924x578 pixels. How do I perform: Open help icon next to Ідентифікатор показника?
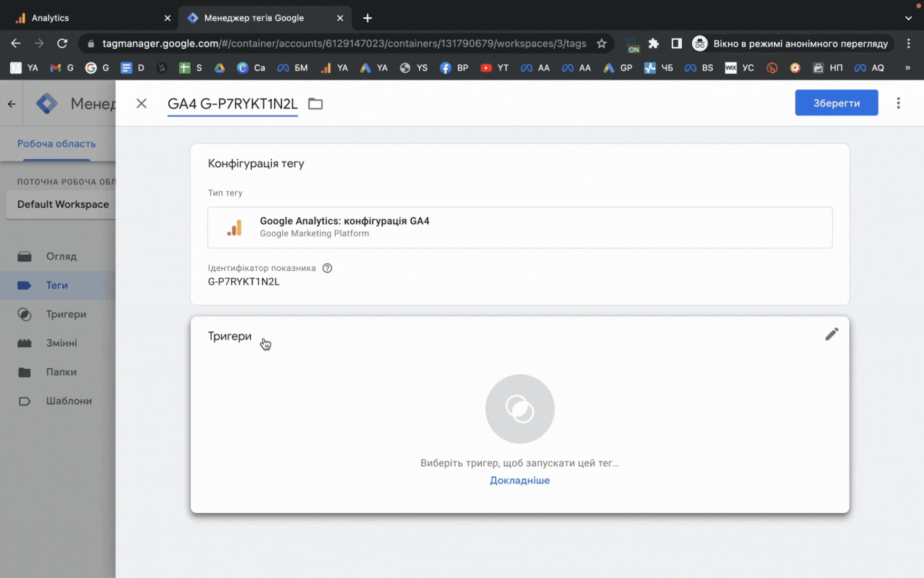pyautogui.click(x=327, y=268)
